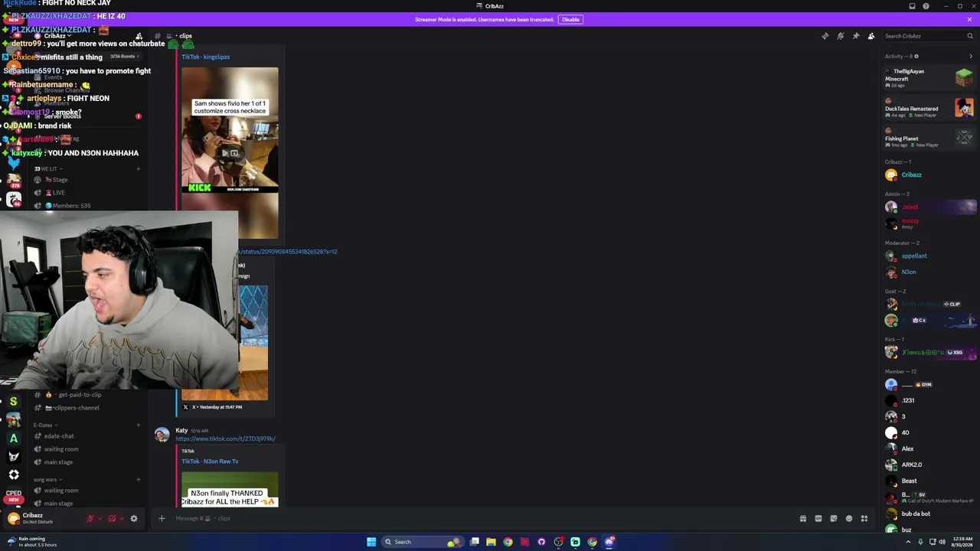980x551 pixels.
Task: Open the gift icon in message bar
Action: (803, 519)
